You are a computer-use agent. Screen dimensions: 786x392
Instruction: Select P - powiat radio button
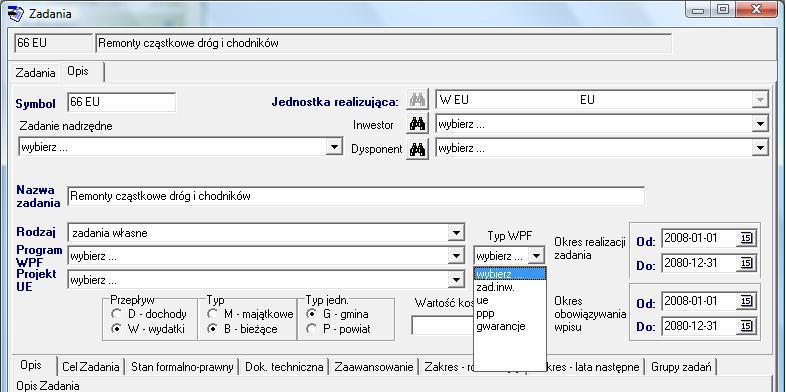(x=311, y=329)
